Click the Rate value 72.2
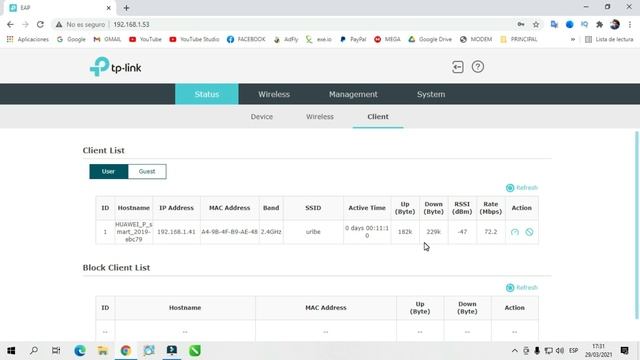Viewport: 640px width, 360px height. [491, 232]
